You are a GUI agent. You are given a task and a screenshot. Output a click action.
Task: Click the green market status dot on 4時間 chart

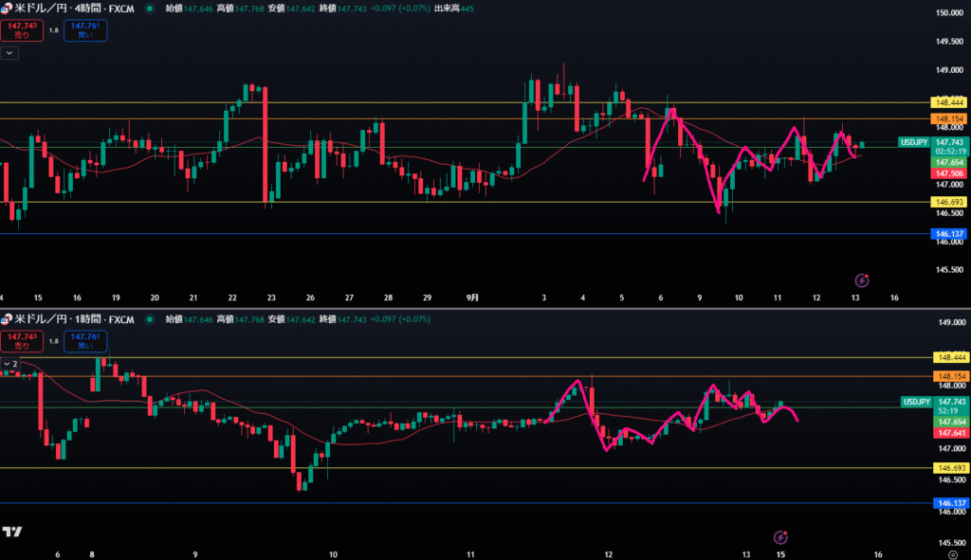point(149,9)
